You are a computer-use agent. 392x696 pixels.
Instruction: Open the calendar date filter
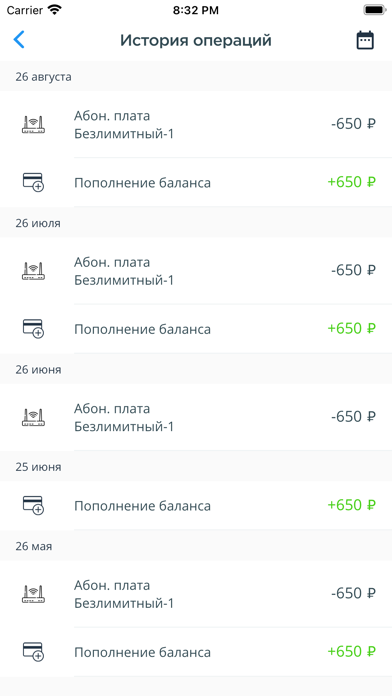click(x=365, y=40)
